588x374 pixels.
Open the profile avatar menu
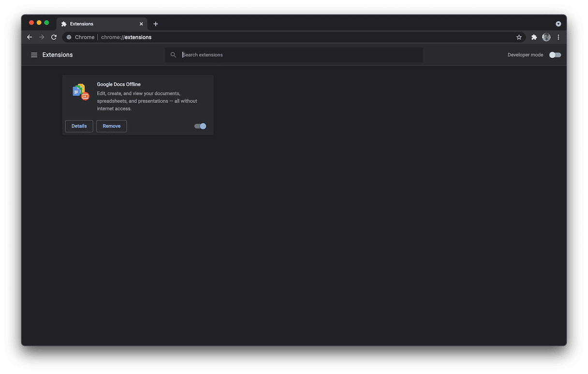click(546, 37)
